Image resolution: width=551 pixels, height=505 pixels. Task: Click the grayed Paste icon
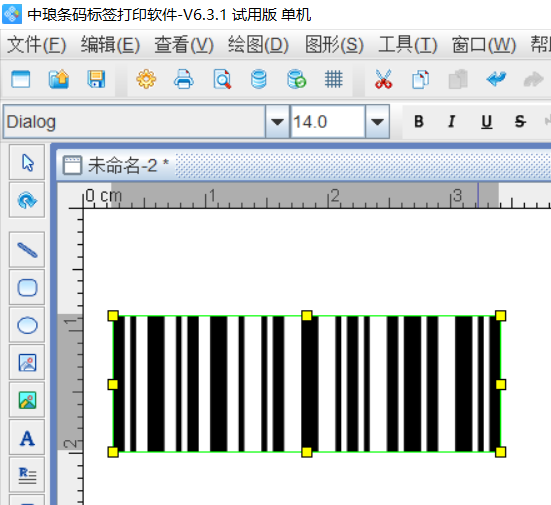pos(458,79)
